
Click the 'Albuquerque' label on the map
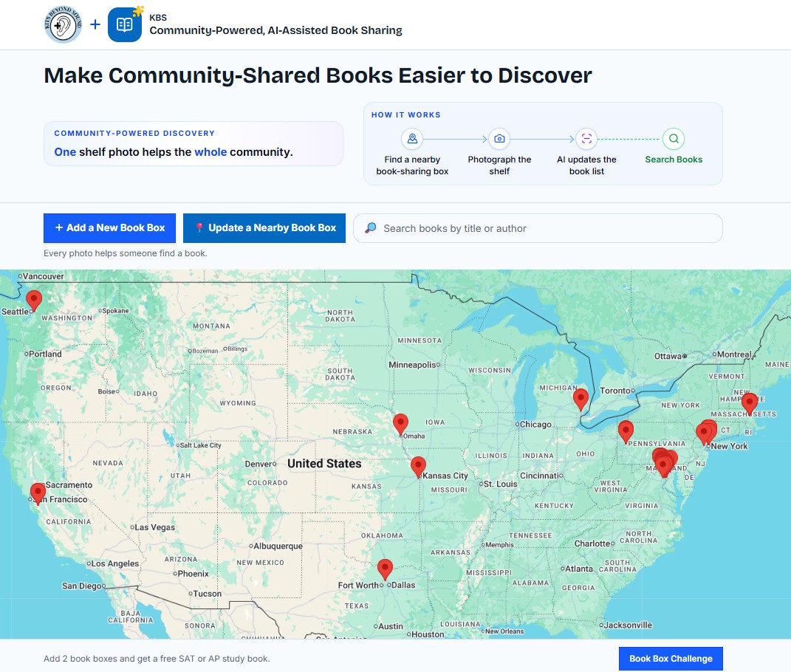tap(278, 546)
